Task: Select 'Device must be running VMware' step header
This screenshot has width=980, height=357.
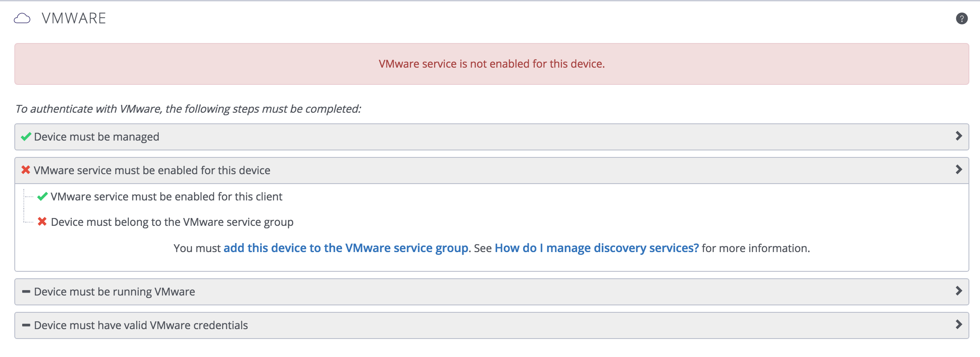Action: pos(114,292)
